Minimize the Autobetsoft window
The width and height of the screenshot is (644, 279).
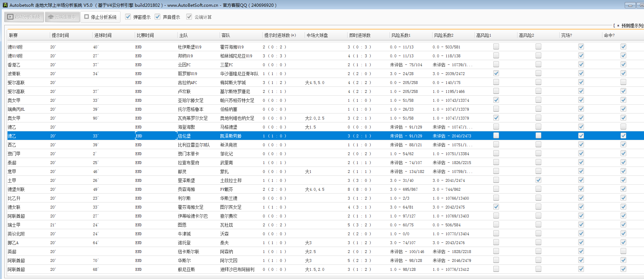click(630, 5)
